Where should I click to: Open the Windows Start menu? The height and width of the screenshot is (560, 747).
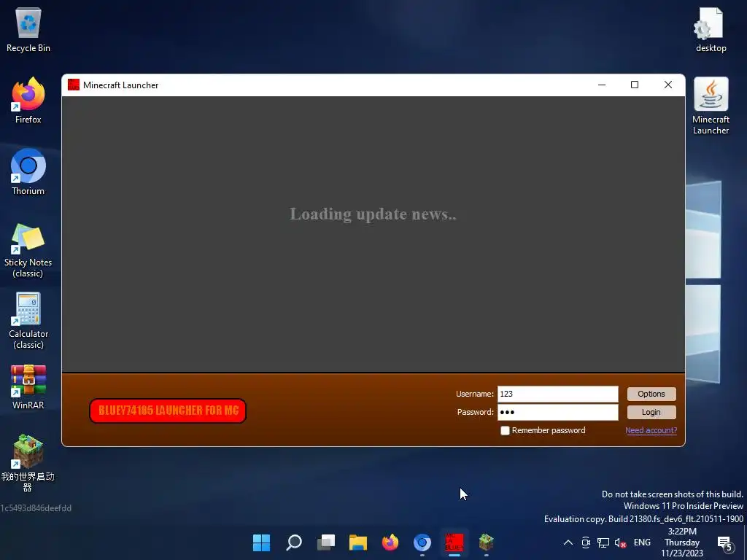coord(262,542)
